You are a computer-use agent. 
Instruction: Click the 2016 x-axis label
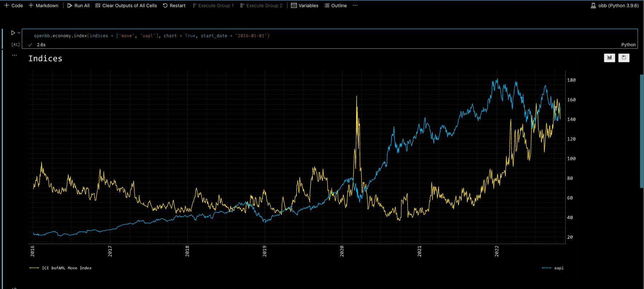click(33, 251)
